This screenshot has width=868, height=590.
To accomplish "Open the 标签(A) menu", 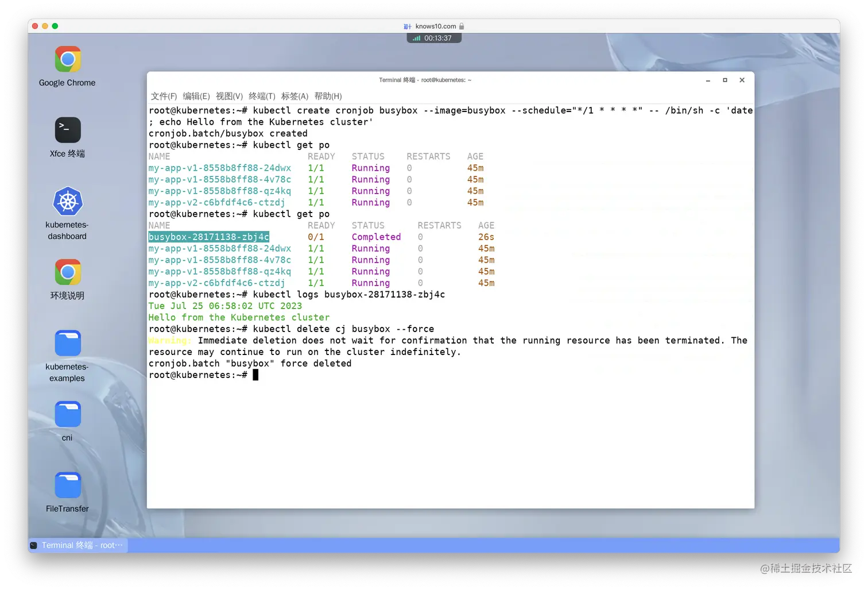I will click(x=295, y=96).
